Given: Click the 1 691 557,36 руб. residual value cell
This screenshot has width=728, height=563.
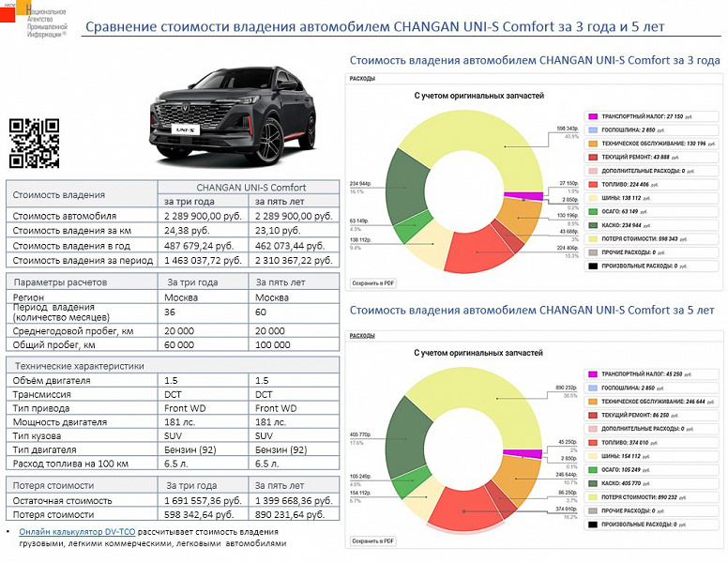Looking at the screenshot, I should click(203, 500).
